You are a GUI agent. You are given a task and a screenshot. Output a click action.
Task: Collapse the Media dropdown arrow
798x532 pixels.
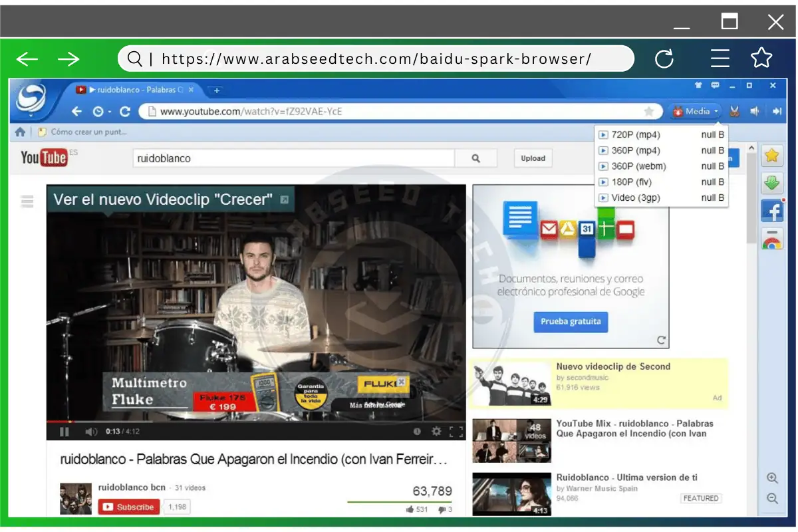click(x=717, y=111)
